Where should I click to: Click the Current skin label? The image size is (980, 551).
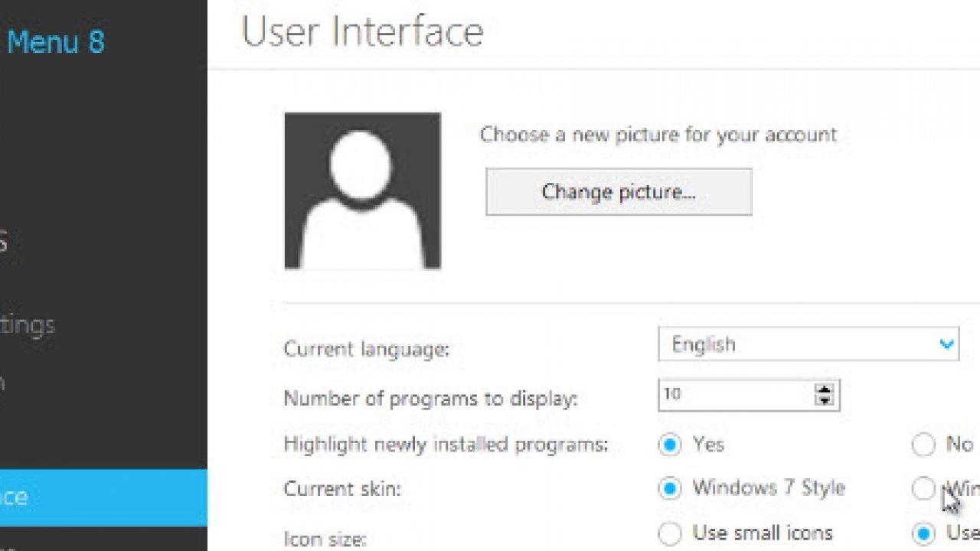tap(341, 489)
